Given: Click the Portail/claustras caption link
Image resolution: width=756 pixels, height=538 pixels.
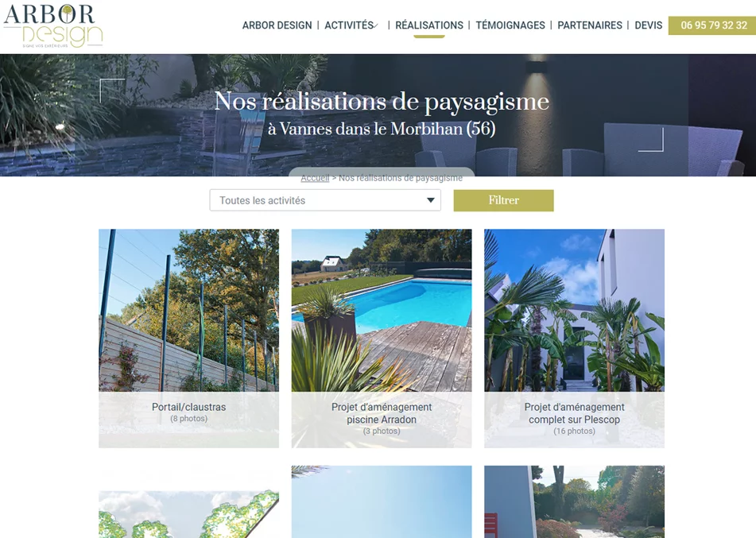Looking at the screenshot, I should click(188, 407).
